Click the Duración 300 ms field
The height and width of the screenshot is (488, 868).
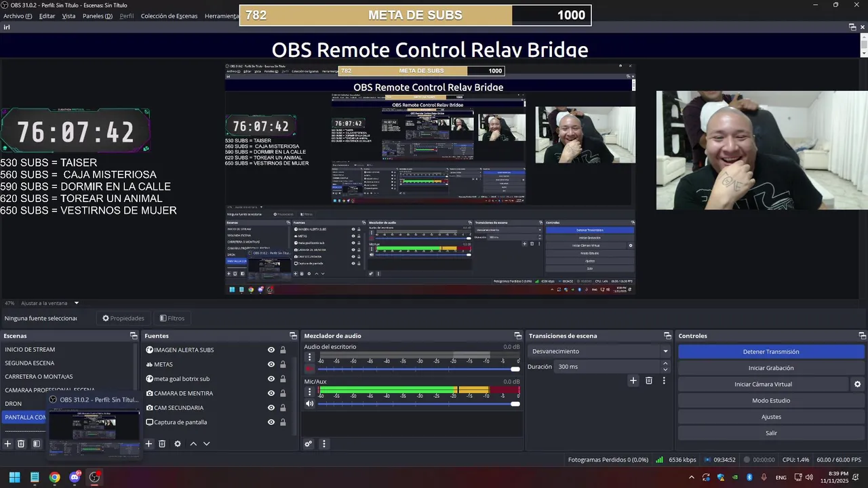[x=608, y=367]
